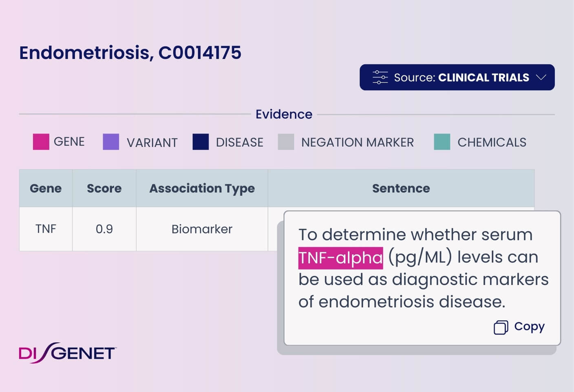
Task: Click the purple VARIANT color swatch
Action: pos(111,142)
